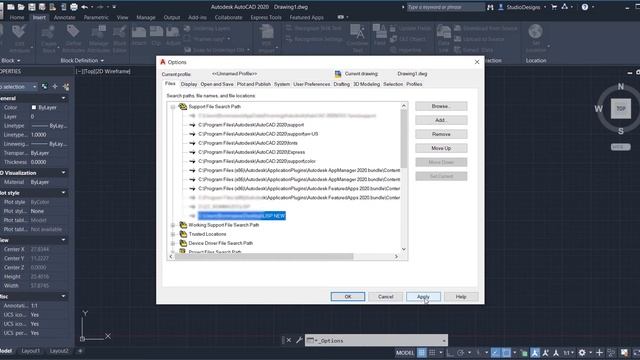Click the search binoculars icon in title bar
The height and width of the screenshot is (360, 640).
pyautogui.click(x=490, y=7)
